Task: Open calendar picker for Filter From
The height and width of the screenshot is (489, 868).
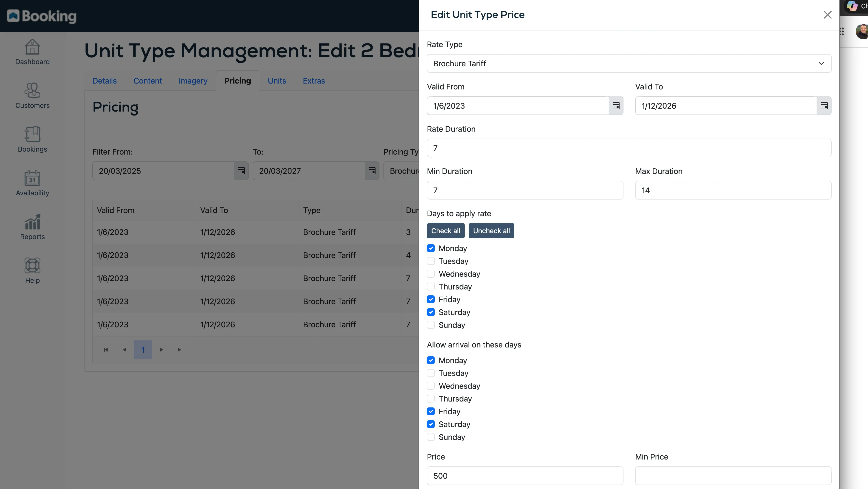Action: 241,171
